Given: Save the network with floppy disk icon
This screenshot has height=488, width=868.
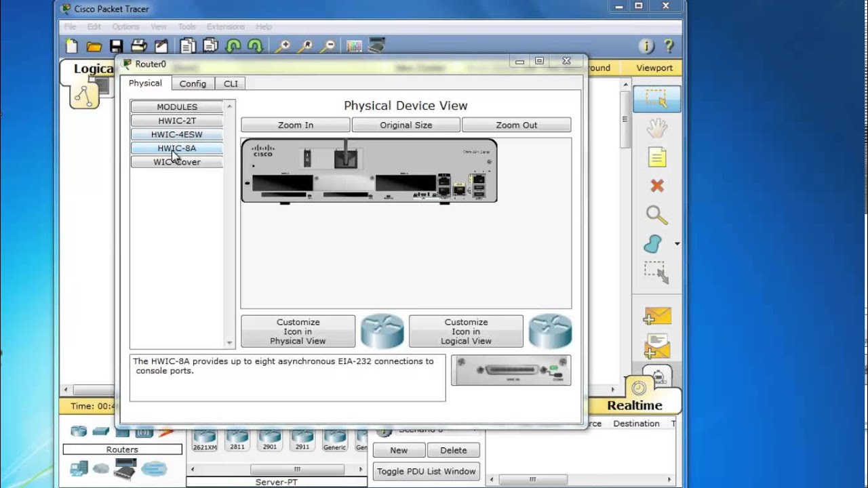Looking at the screenshot, I should coord(117,46).
